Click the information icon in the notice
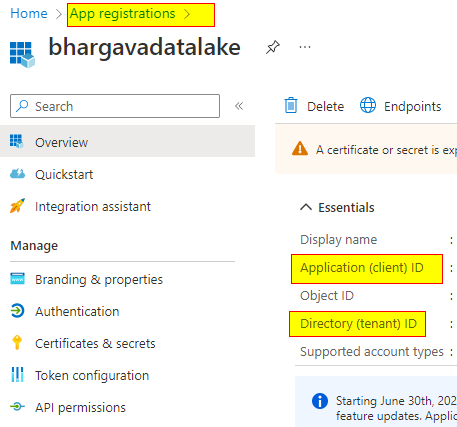 [x=320, y=401]
